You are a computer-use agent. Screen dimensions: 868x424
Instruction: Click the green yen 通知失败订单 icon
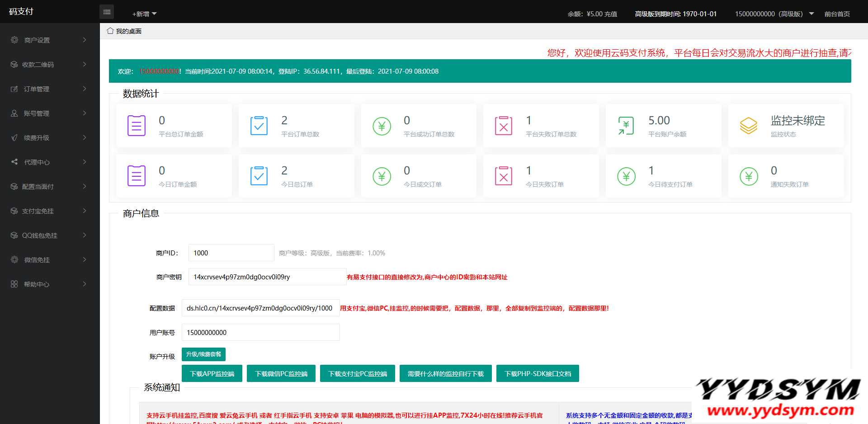pos(748,176)
